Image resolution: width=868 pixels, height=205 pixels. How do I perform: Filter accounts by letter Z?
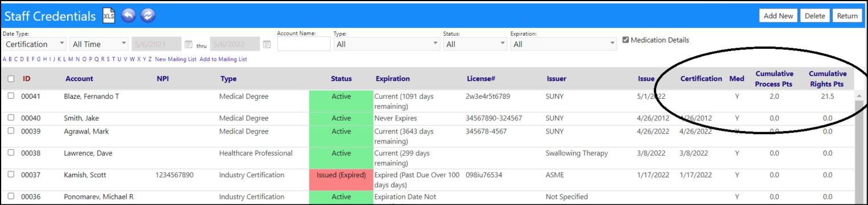click(x=150, y=59)
